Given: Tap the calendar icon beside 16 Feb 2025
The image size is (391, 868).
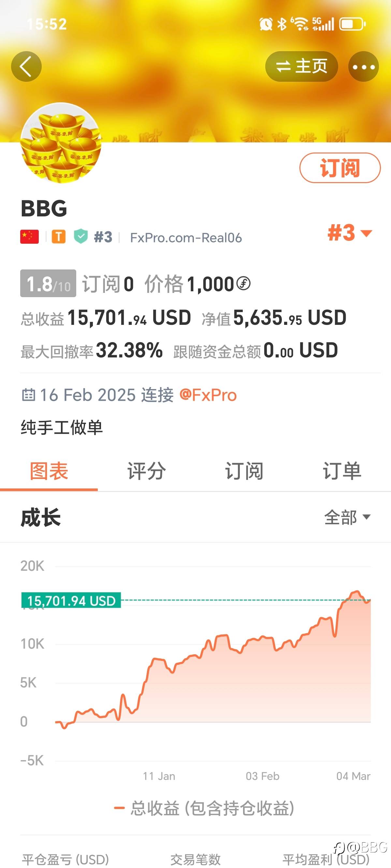Looking at the screenshot, I should click(x=29, y=395).
